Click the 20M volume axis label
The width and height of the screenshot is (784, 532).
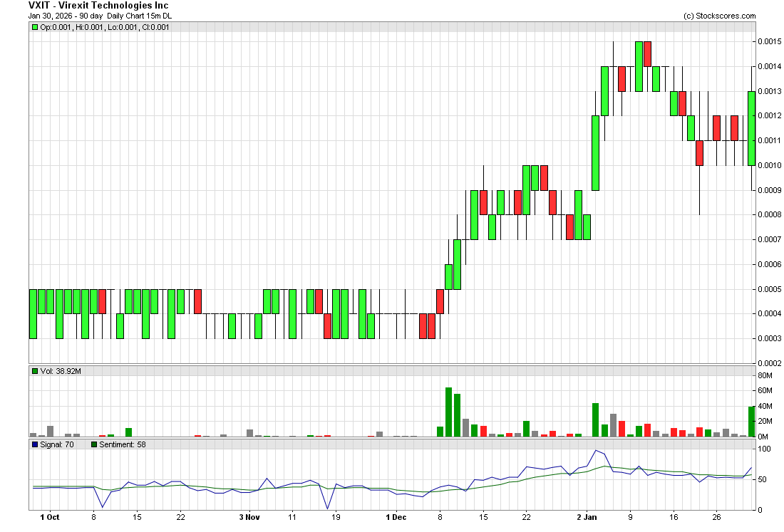[765, 422]
